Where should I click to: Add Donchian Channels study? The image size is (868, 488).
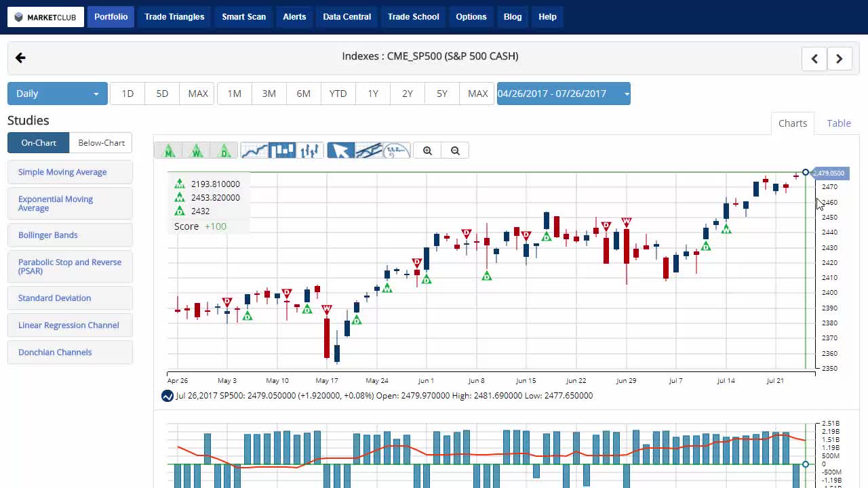pyautogui.click(x=70, y=352)
